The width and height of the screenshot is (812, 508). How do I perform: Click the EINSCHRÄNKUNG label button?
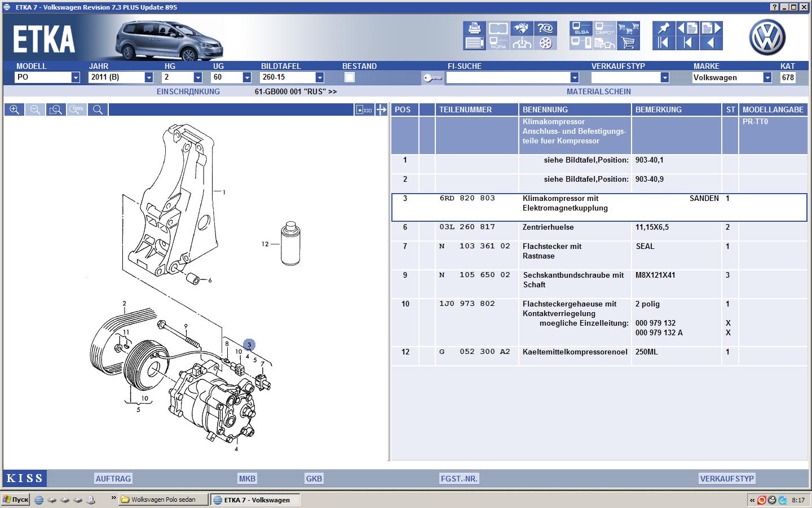pyautogui.click(x=188, y=91)
